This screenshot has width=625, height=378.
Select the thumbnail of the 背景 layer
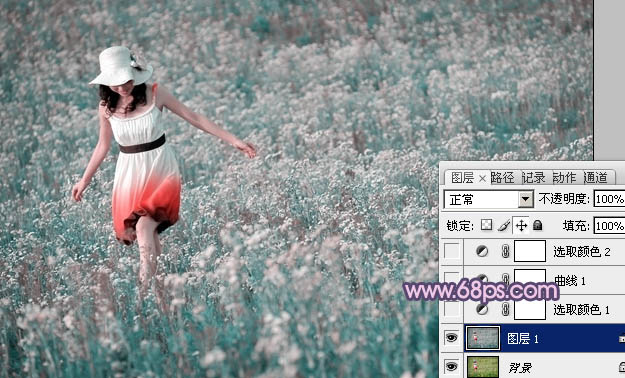click(482, 367)
